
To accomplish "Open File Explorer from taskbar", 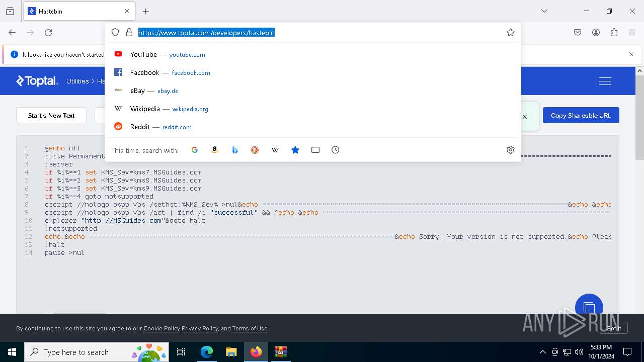I will point(231,352).
